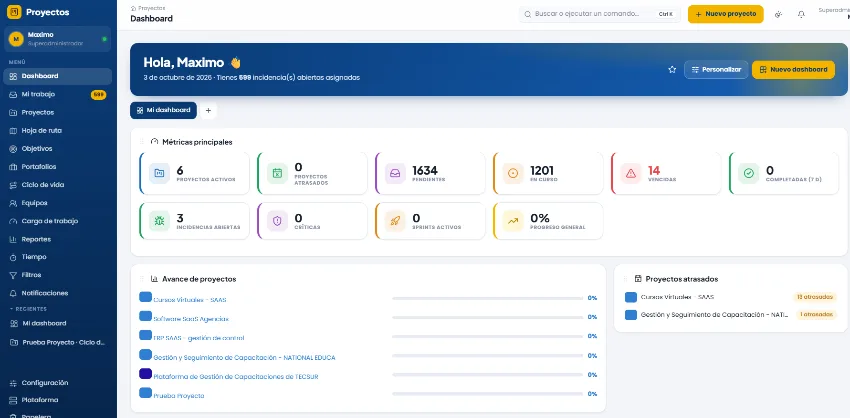
Task: Click the dark blue TECSUR project color square
Action: click(145, 374)
